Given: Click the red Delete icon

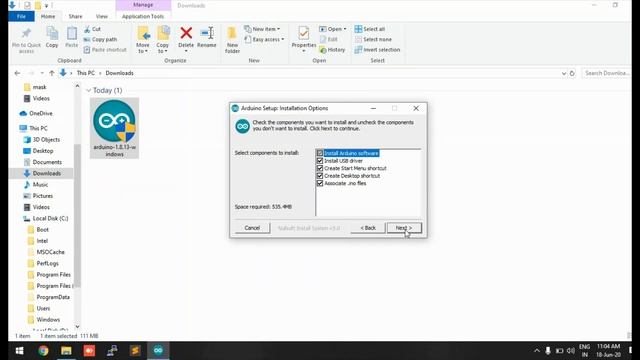Looking at the screenshot, I should pyautogui.click(x=186, y=33).
